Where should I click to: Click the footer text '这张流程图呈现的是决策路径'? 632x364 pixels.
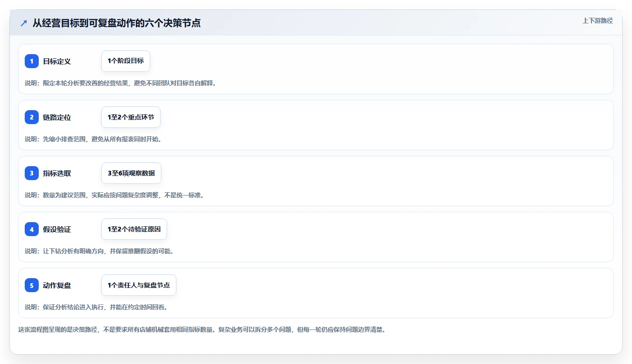click(x=58, y=329)
